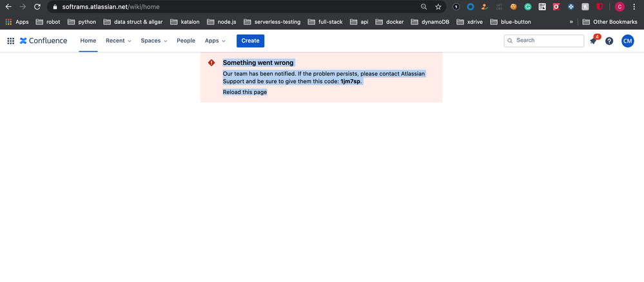Click the zoom magnifier icon in address bar
Viewport: 644px width, 282px height.
(x=424, y=6)
